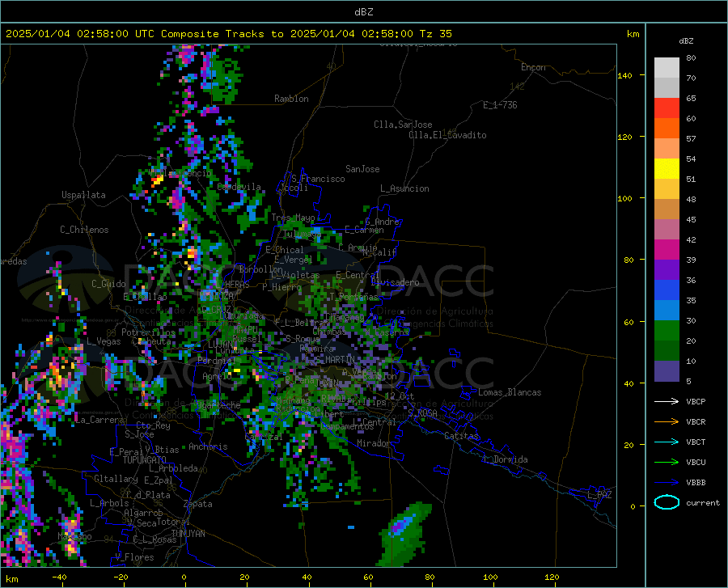Click the blue 36 dBZ legend swatch
This screenshot has height=588, width=728.
tap(667, 290)
